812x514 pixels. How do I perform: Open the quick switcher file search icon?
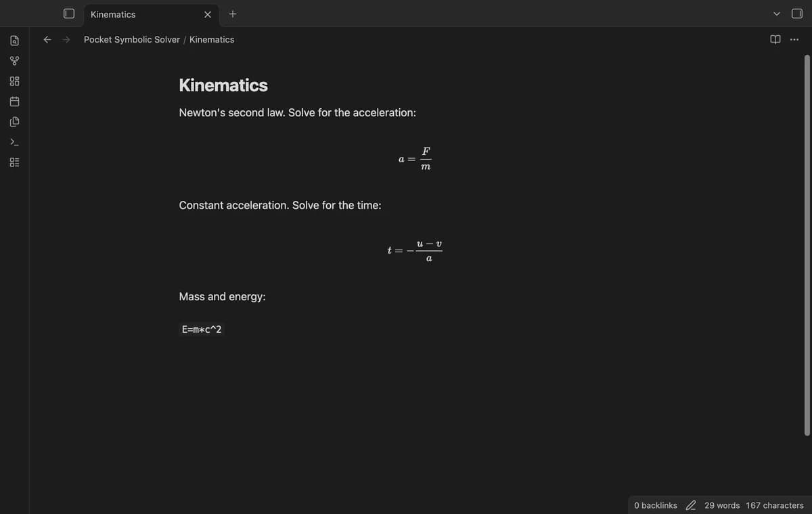14,41
